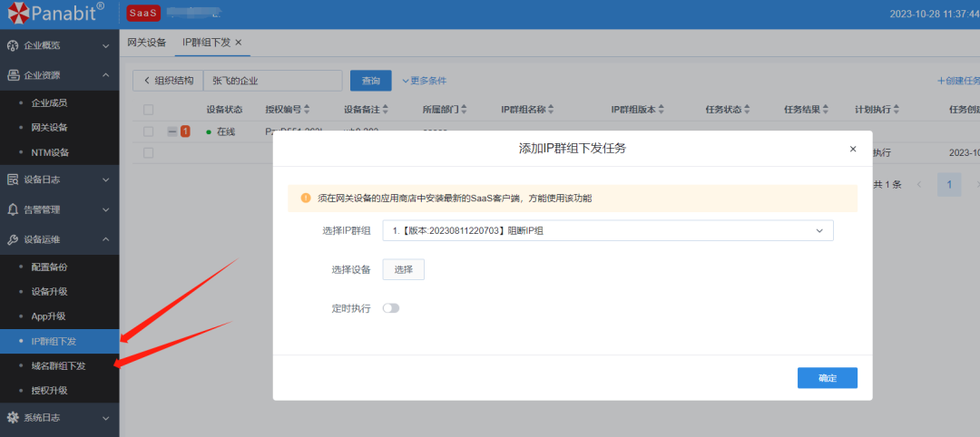The height and width of the screenshot is (437, 980).
Task: Check the 在线 device row checkbox
Action: [148, 131]
